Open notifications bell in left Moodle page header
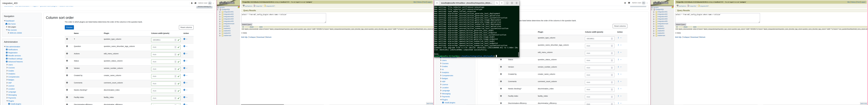Viewport: 868px width, 105px height. pyautogui.click(x=192, y=3)
